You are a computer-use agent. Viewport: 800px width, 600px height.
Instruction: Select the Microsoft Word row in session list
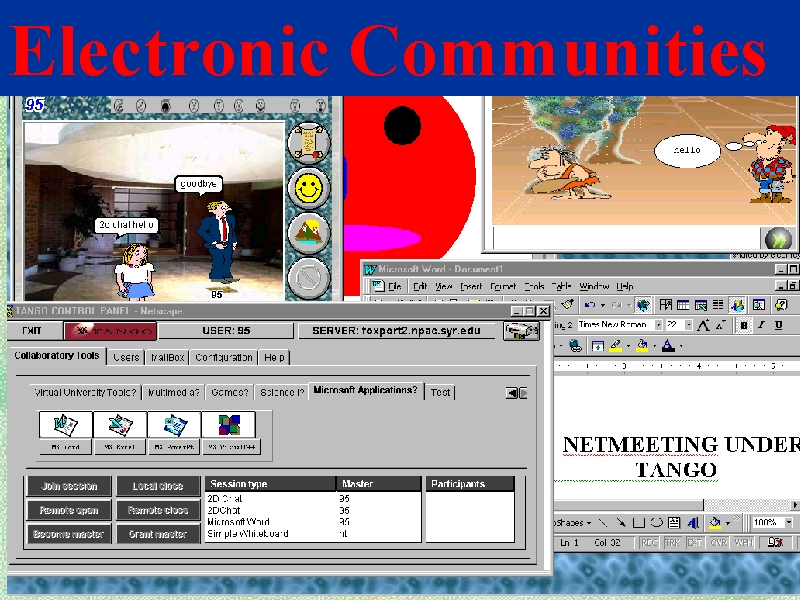click(313, 522)
